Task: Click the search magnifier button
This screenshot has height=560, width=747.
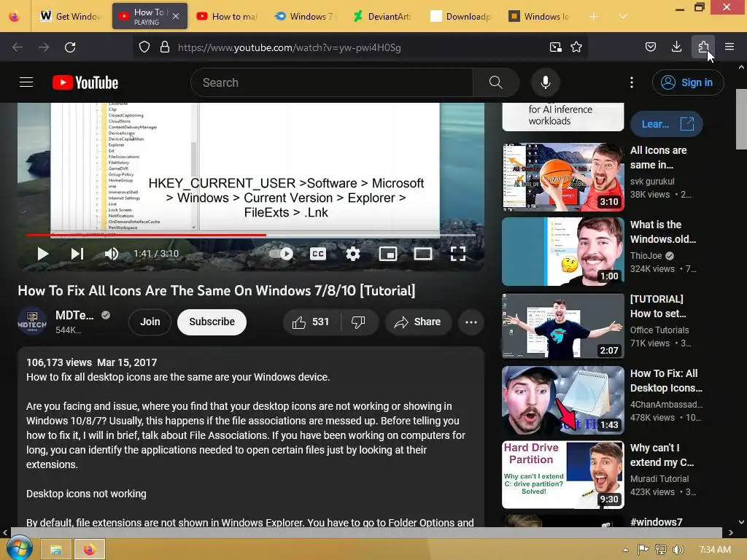Action: click(x=496, y=82)
